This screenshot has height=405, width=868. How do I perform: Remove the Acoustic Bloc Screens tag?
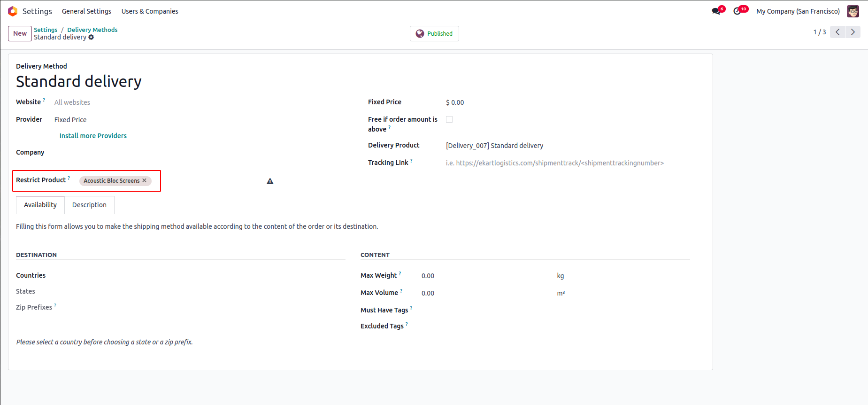click(x=145, y=180)
